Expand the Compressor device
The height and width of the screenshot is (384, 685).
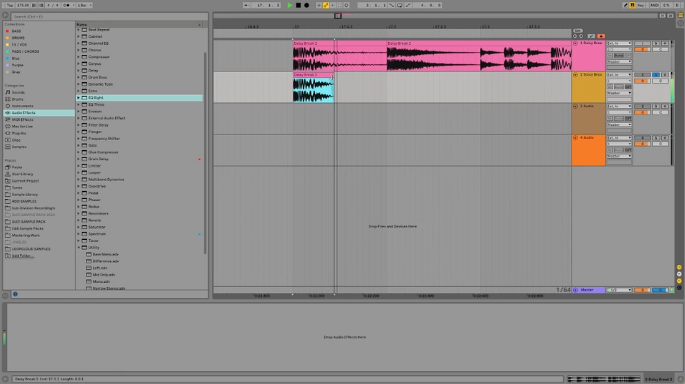pos(79,57)
